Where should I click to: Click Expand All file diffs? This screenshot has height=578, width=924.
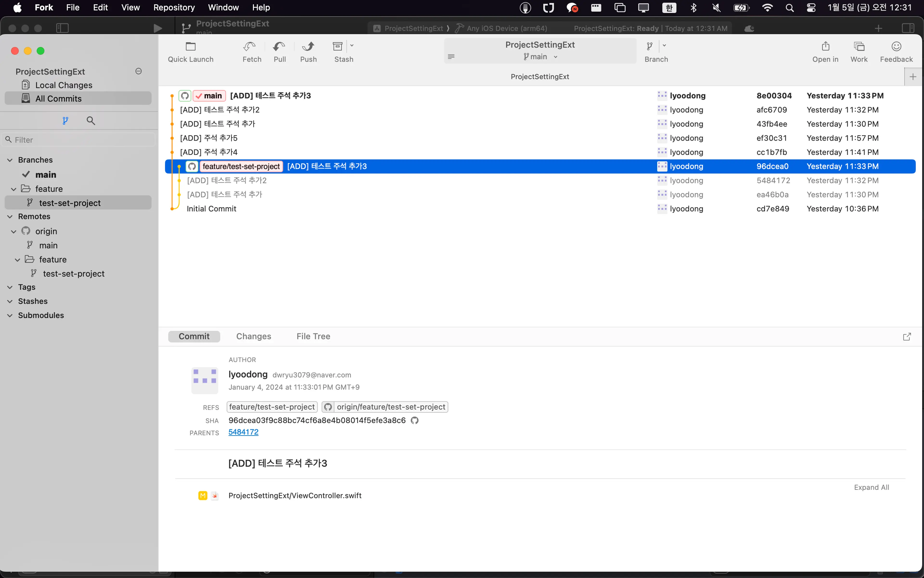point(871,487)
